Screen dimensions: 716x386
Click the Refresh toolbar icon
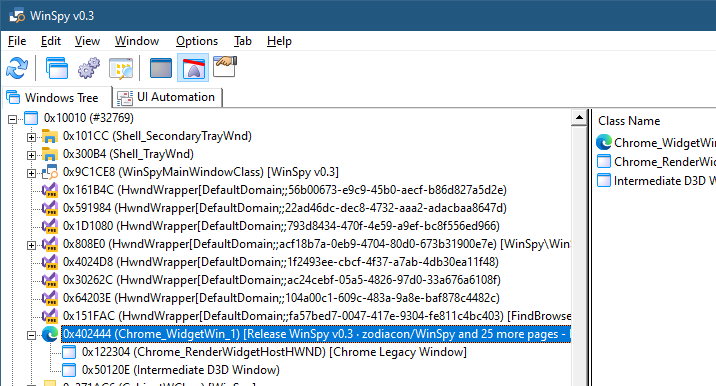[17, 68]
